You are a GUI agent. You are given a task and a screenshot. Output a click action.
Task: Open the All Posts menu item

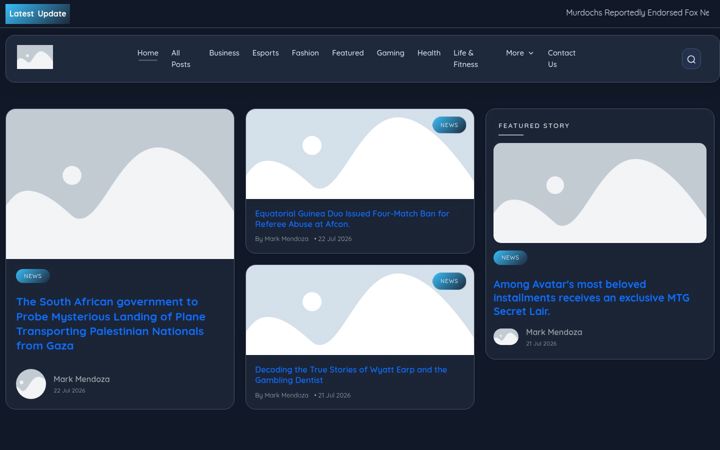click(x=180, y=59)
